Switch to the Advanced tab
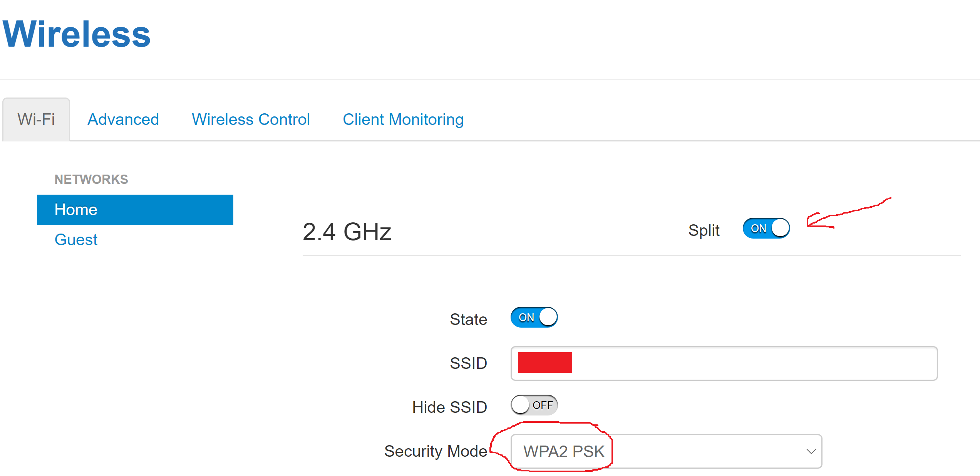Screen dimensions: 980x476 point(123,119)
